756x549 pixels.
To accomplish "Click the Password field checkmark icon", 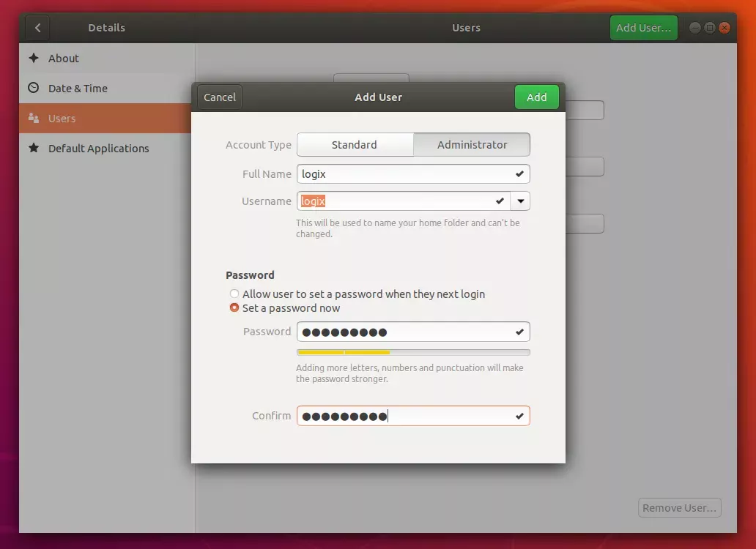I will coord(519,332).
